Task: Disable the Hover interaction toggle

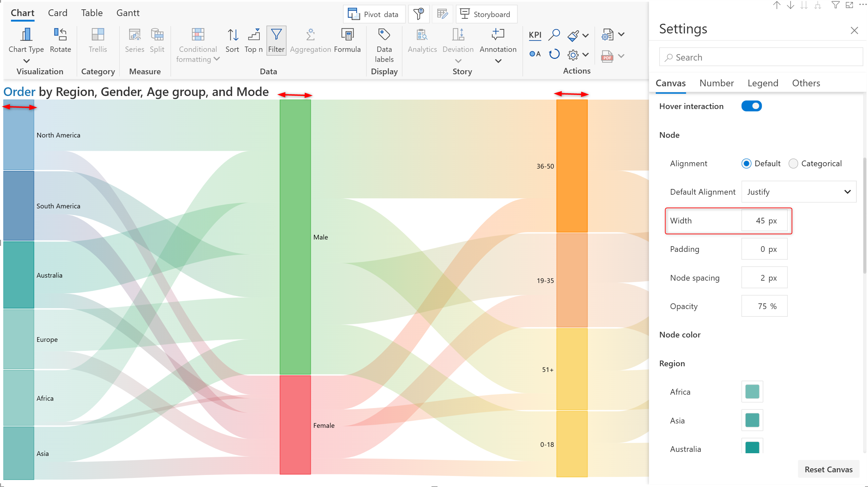Action: coord(751,106)
